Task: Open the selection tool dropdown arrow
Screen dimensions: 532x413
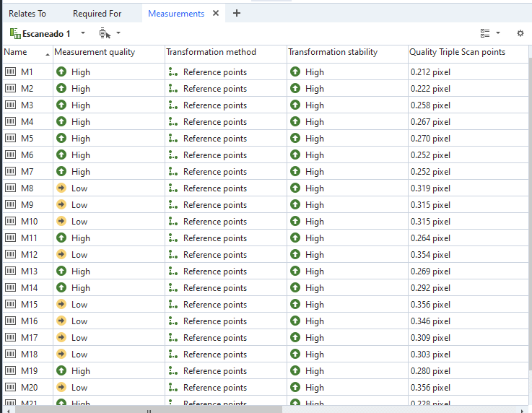Action: pos(118,33)
